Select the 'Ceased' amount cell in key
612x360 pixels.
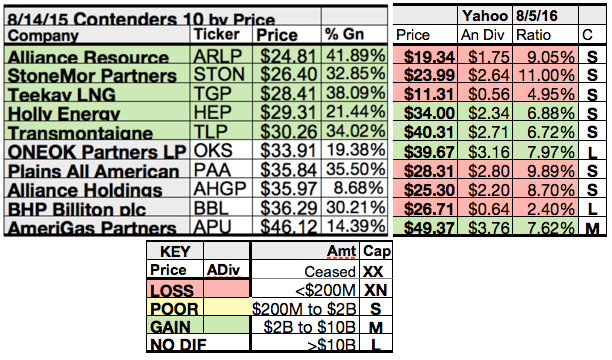tap(306, 270)
